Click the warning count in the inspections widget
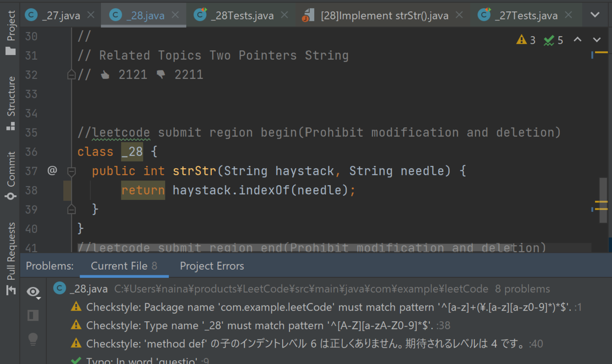Viewport: 612px width, 364px height. click(x=526, y=39)
